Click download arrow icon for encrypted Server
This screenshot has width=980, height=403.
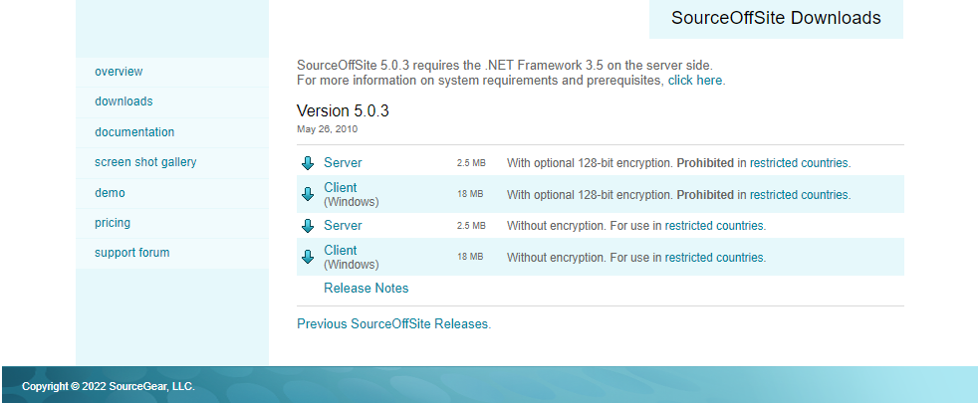[308, 163]
